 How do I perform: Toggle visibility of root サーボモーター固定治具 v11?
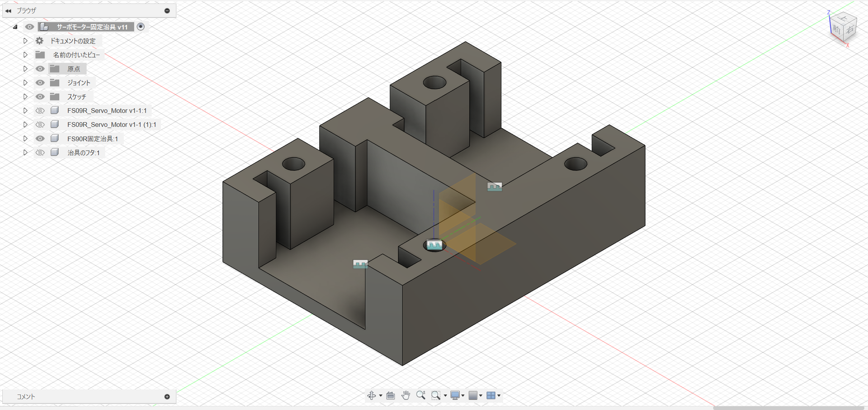(29, 27)
